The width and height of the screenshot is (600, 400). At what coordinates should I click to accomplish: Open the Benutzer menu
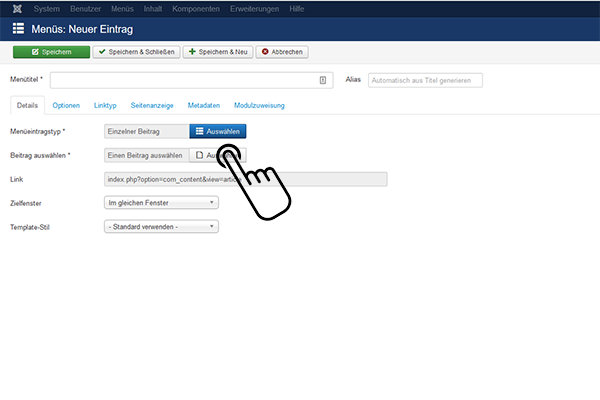click(x=84, y=8)
